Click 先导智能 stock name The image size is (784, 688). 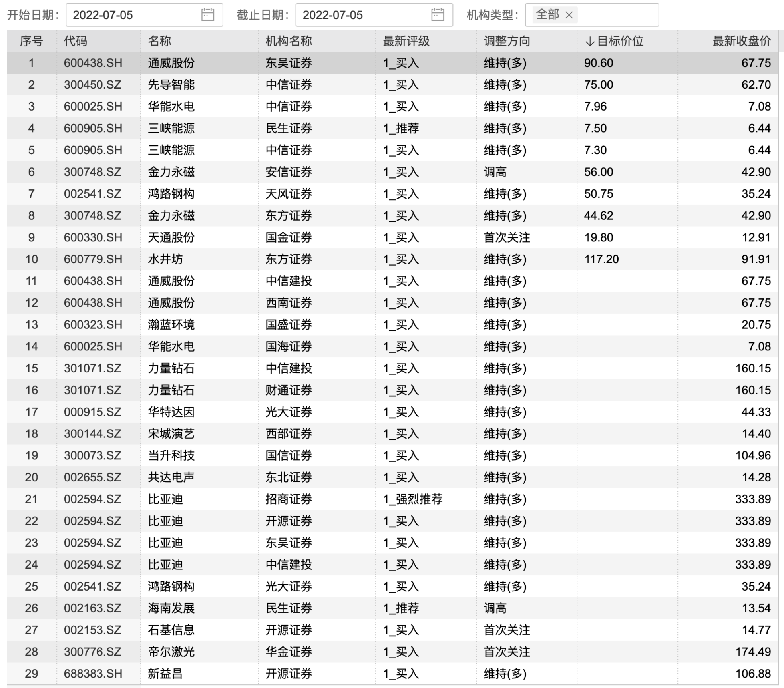[x=171, y=85]
